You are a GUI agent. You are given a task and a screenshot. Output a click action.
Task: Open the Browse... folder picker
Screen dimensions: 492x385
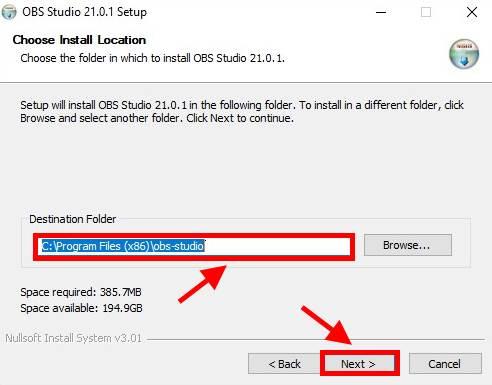(x=408, y=245)
